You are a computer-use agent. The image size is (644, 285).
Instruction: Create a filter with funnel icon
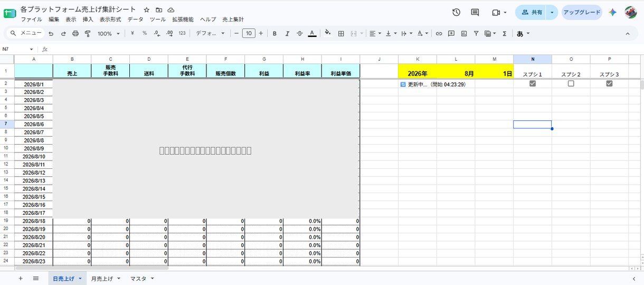pos(476,33)
